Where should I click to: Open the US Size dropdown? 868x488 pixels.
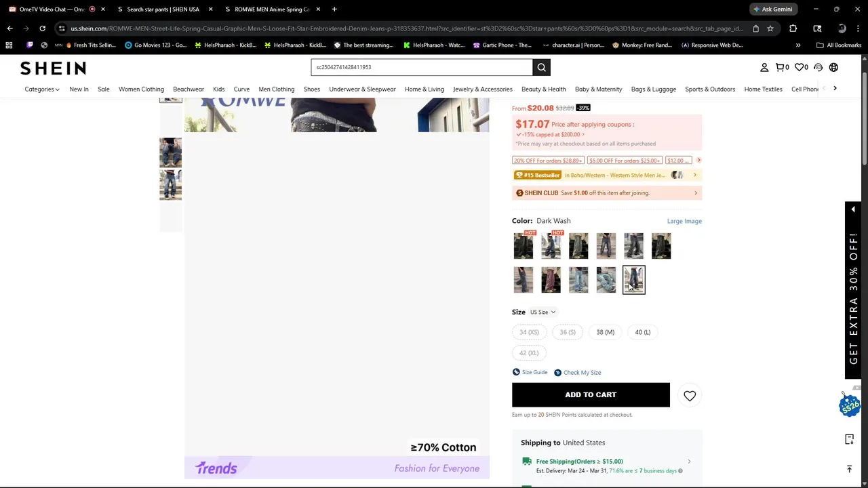tap(542, 312)
